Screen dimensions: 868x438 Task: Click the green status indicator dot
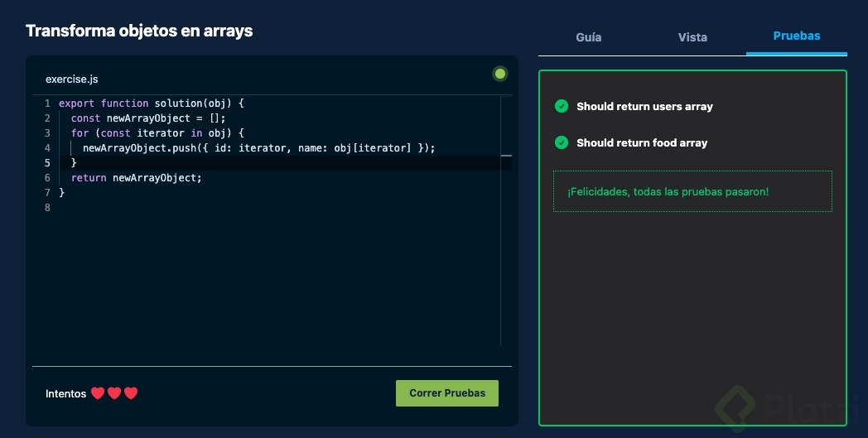(x=500, y=74)
